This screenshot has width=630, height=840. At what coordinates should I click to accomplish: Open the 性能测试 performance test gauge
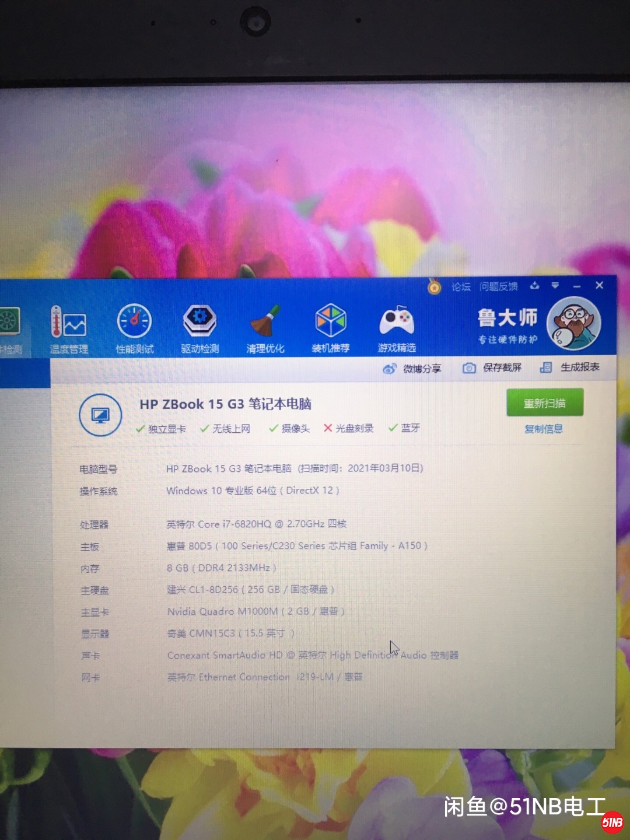135,330
